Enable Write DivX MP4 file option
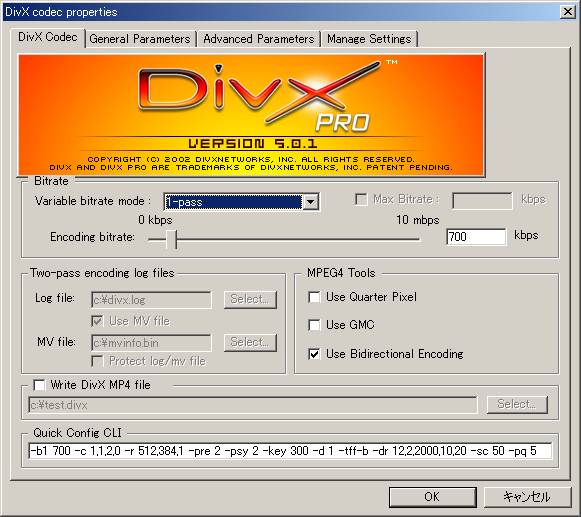The width and height of the screenshot is (581, 517). pos(39,385)
